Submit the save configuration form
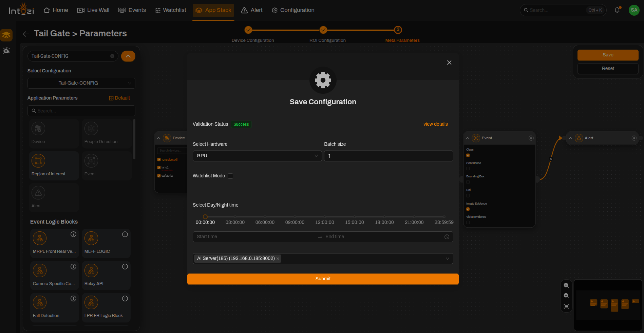644x333 pixels. 323,279
